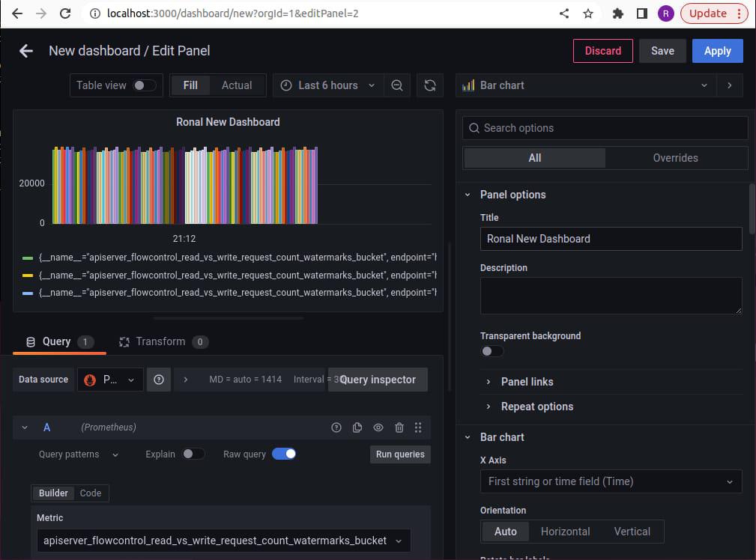This screenshot has height=560, width=756.
Task: Open the browser share icon
Action: (564, 13)
